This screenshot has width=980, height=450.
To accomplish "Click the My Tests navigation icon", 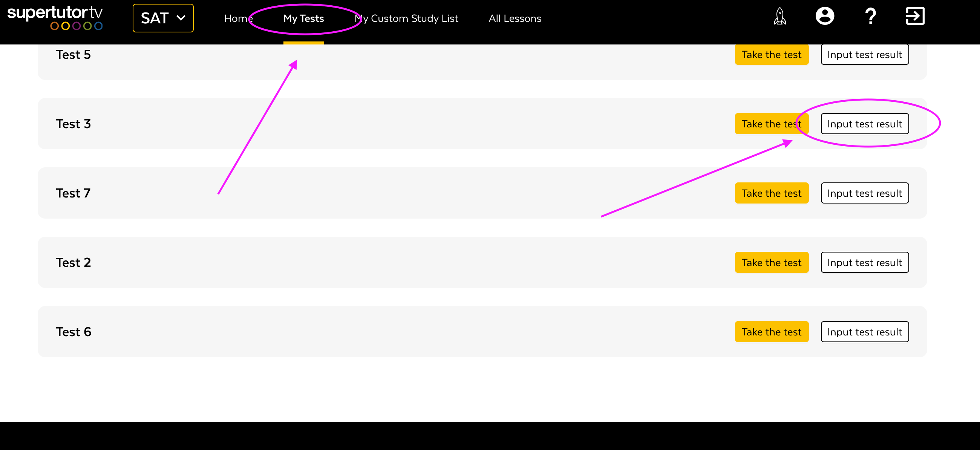I will pyautogui.click(x=303, y=18).
